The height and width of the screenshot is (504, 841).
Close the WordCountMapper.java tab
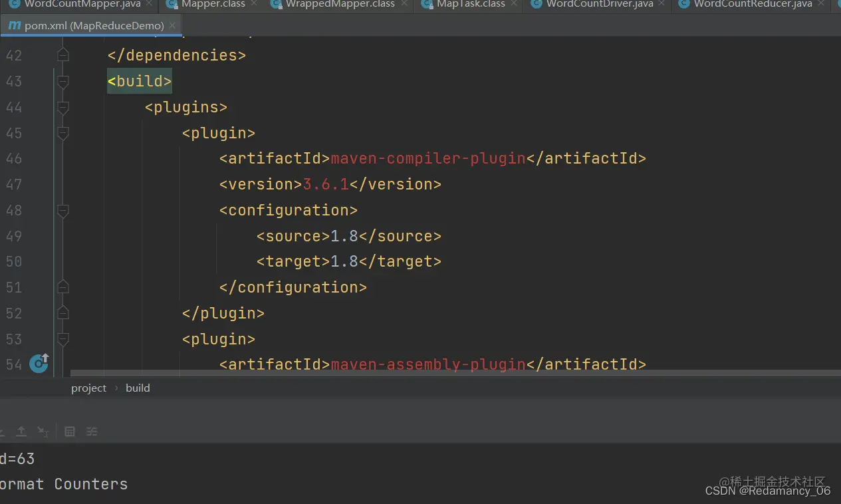click(x=149, y=4)
